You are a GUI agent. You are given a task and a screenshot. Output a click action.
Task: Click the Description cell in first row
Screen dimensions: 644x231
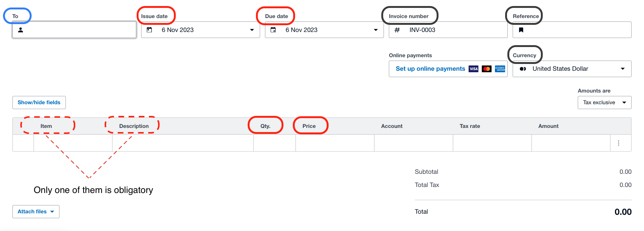(x=183, y=143)
